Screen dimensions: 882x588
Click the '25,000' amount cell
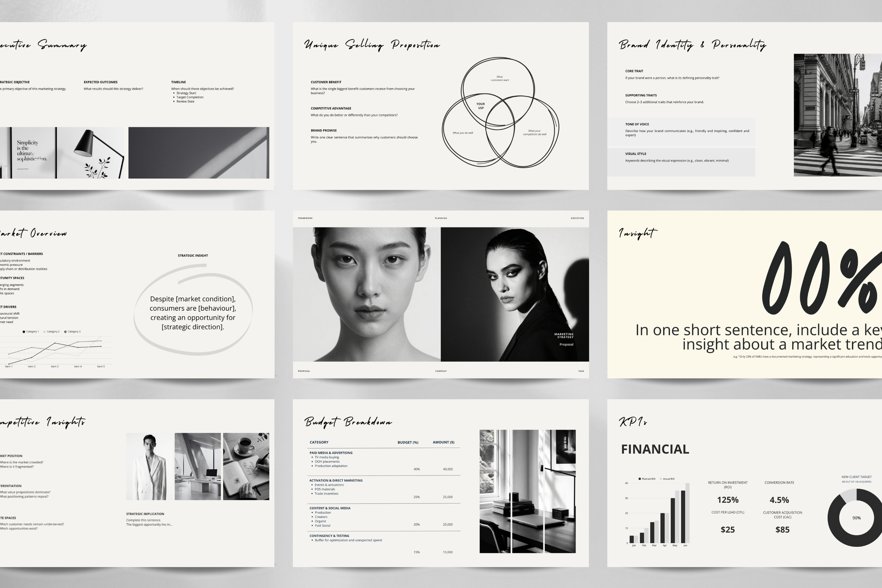(x=448, y=497)
